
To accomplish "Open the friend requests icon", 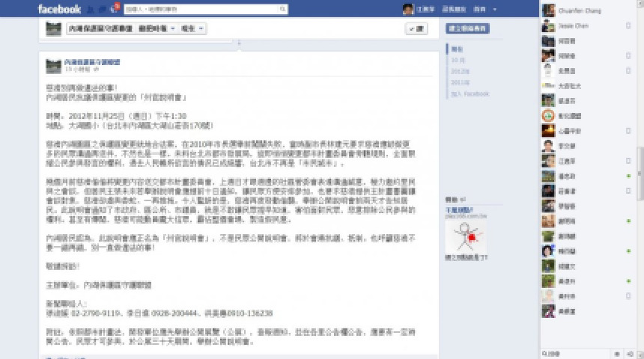I will (x=91, y=9).
